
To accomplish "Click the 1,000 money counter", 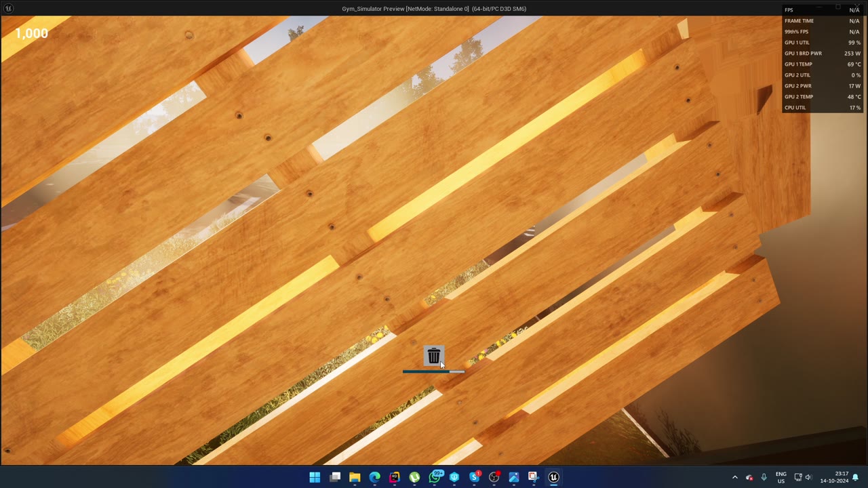I will click(31, 34).
